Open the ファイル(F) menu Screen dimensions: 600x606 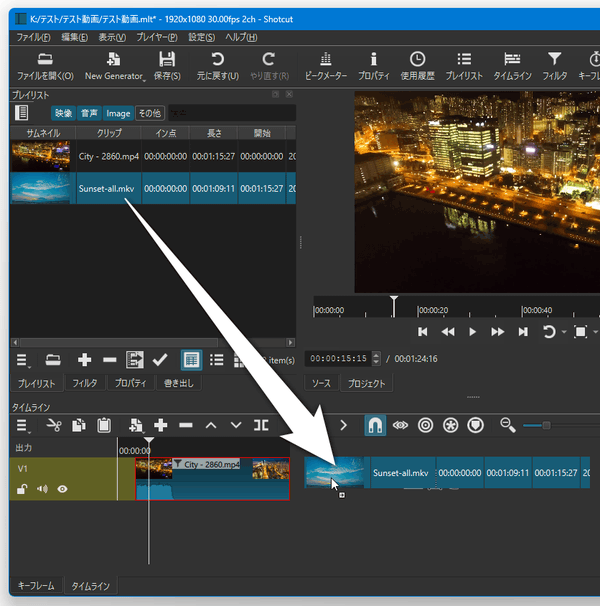[33, 37]
